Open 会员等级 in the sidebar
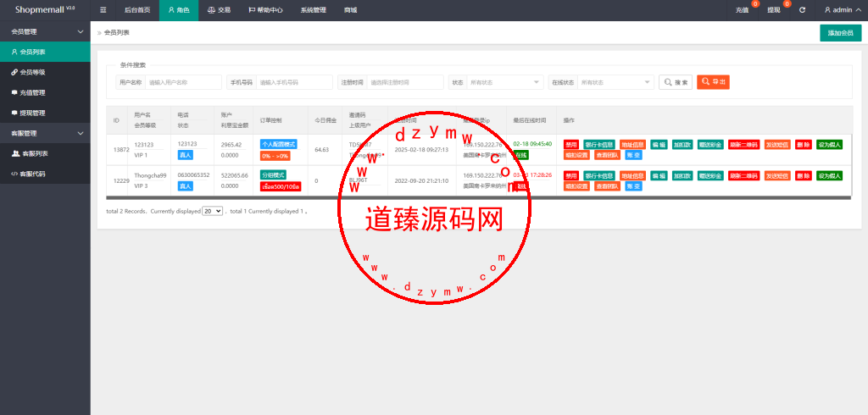The height and width of the screenshot is (415, 868). 45,72
